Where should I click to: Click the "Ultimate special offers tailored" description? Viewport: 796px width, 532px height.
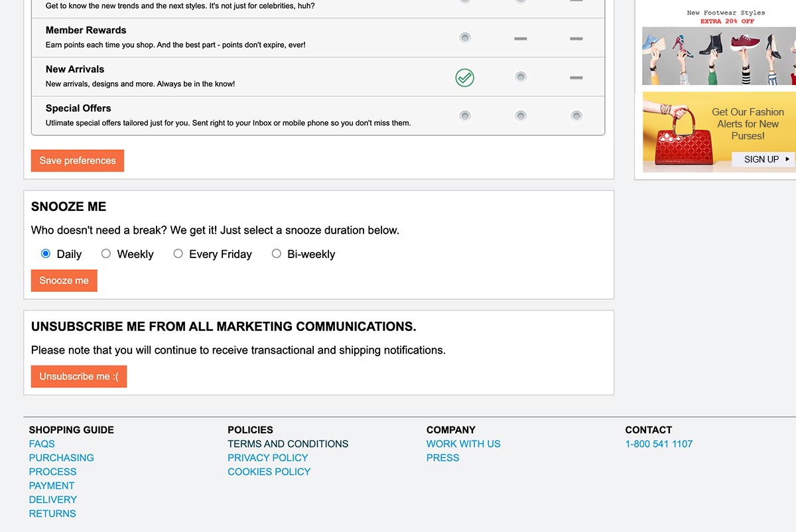pyautogui.click(x=228, y=123)
